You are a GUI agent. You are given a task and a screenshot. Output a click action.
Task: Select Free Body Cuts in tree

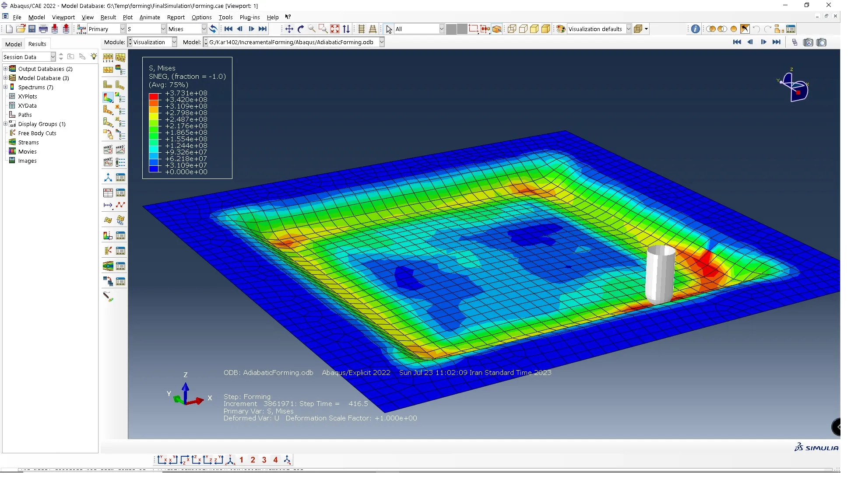tap(37, 133)
